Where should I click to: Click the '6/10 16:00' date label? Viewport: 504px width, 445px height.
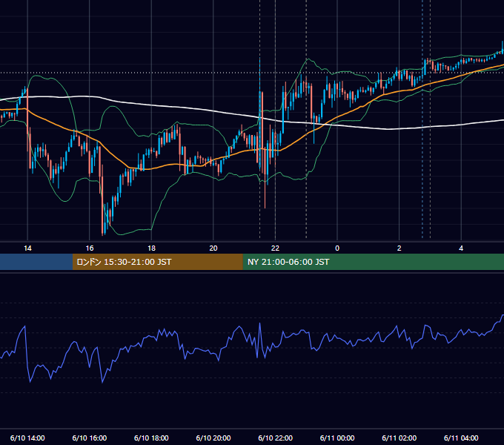tap(90, 438)
